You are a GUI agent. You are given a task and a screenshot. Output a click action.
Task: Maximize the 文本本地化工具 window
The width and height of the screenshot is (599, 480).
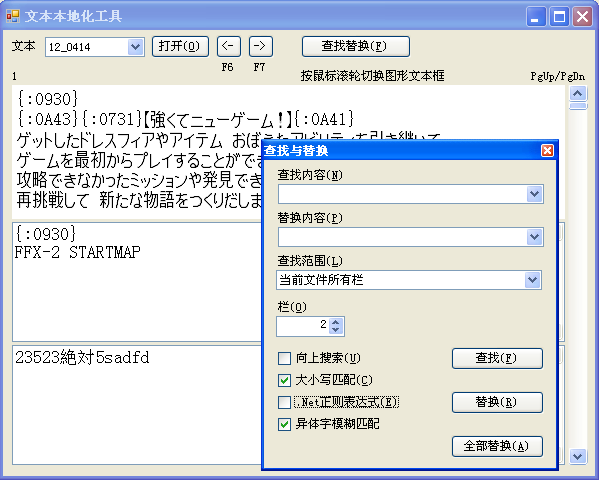(x=559, y=16)
